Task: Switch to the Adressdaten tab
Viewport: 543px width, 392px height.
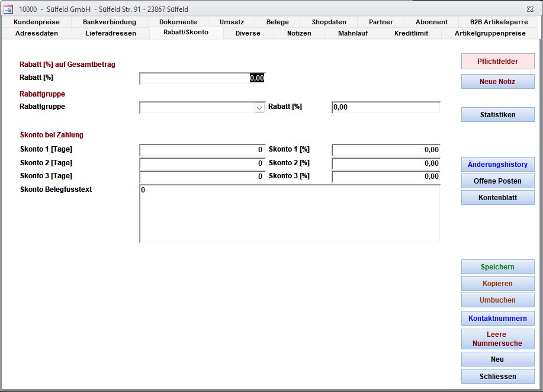Action: point(36,33)
